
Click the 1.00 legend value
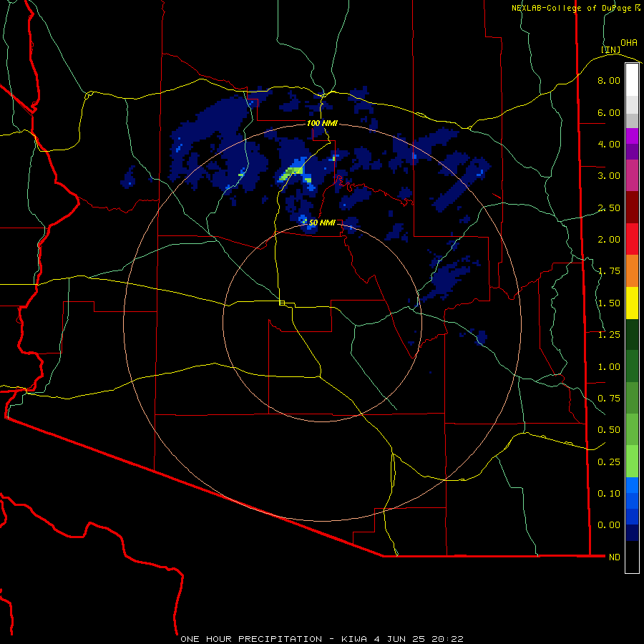[609, 367]
